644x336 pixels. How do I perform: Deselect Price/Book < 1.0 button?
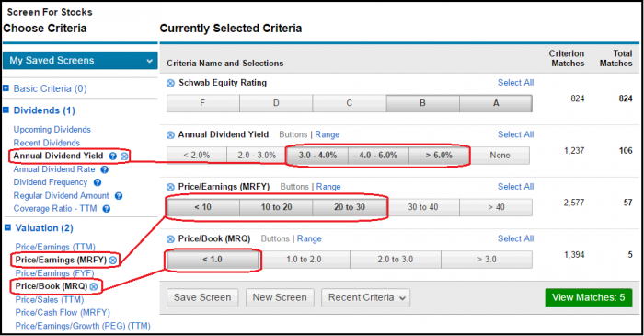[x=213, y=260]
